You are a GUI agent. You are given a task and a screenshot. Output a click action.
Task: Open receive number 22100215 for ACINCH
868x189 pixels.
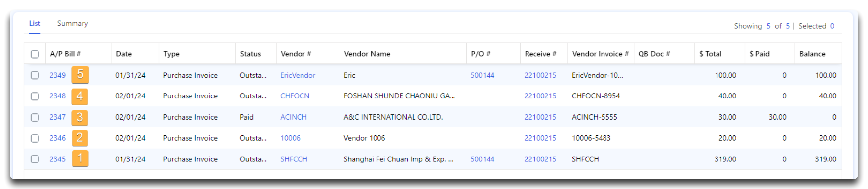(540, 117)
